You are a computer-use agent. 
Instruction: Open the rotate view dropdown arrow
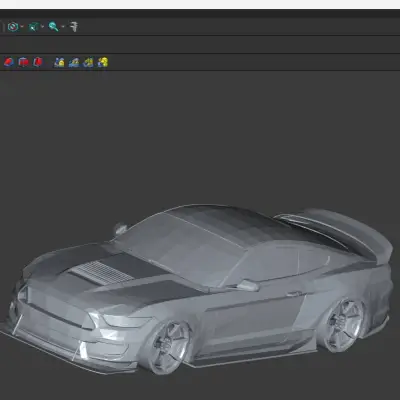22,27
